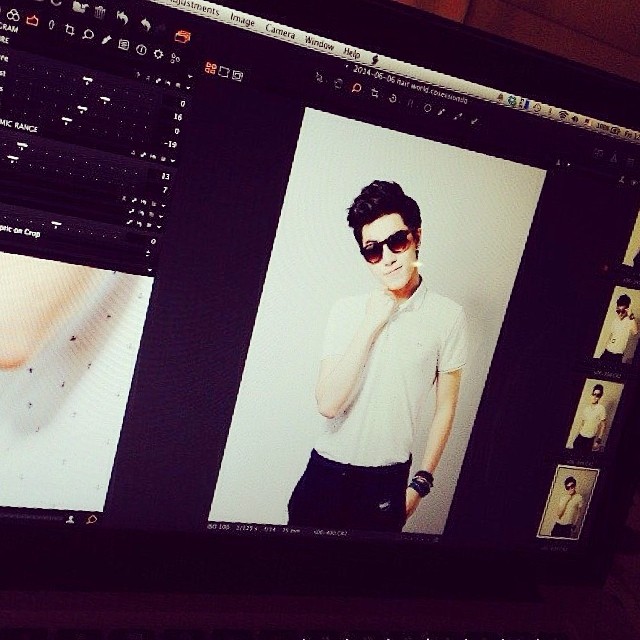Select the white balance picker cursor tool
The image size is (640, 640).
(442, 112)
